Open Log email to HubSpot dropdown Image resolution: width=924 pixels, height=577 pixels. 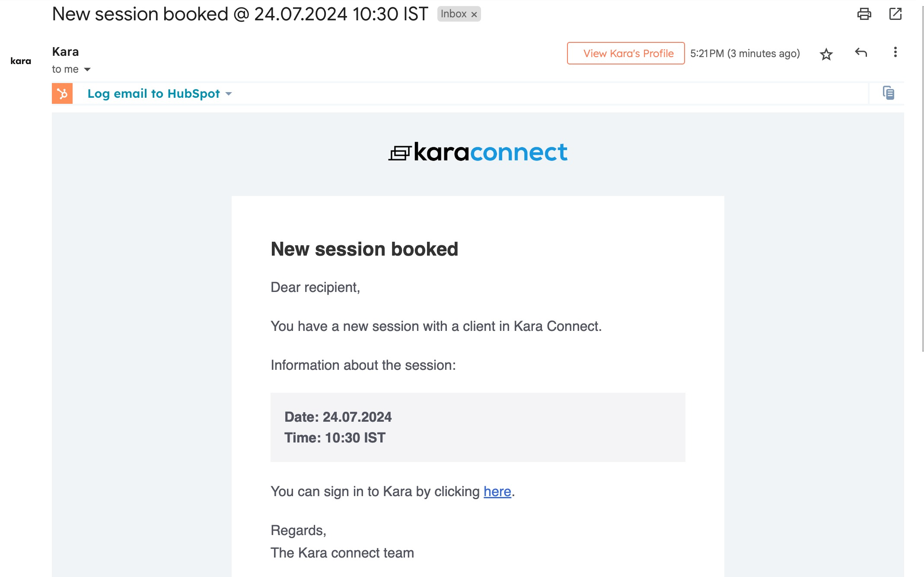(x=229, y=94)
